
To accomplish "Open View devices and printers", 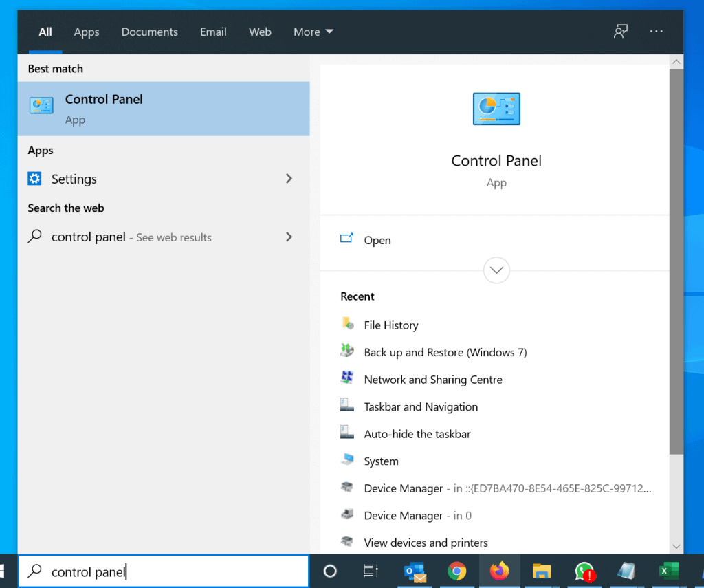I will [x=426, y=543].
